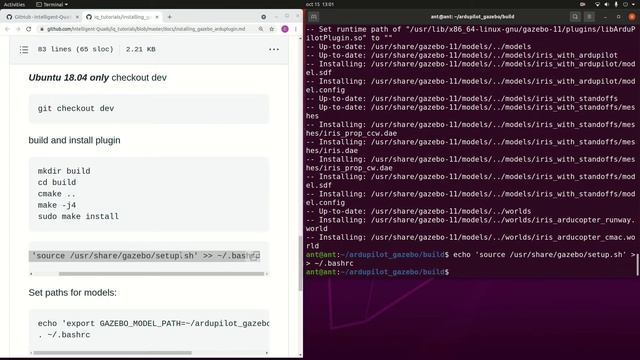This screenshot has width=640, height=360.
Task: Open the browser three-dot menu
Action: [296, 29]
